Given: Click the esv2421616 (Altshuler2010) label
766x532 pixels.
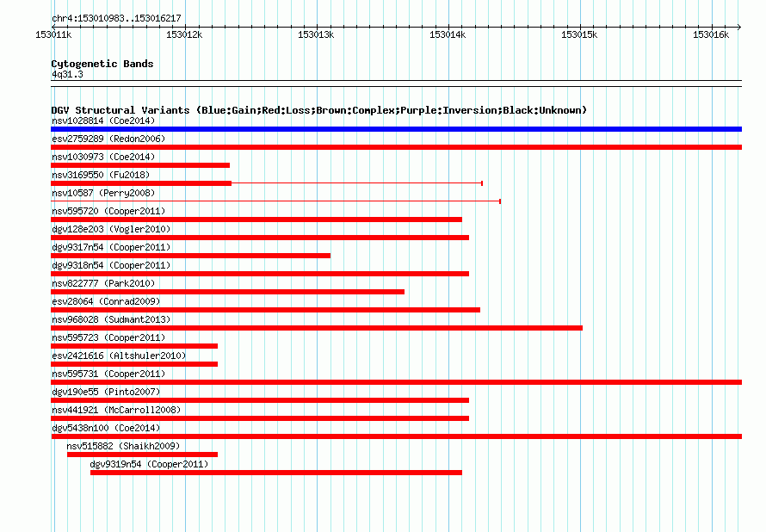Looking at the screenshot, I should pos(119,356).
